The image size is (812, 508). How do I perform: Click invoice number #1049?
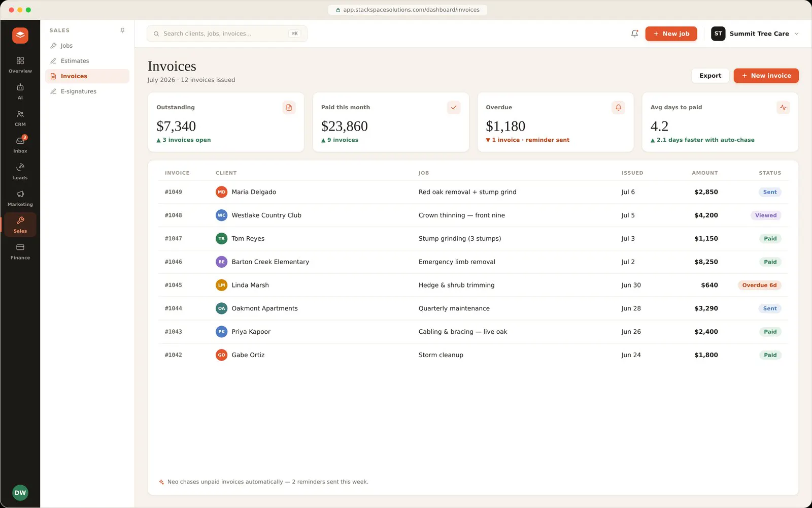173,192
